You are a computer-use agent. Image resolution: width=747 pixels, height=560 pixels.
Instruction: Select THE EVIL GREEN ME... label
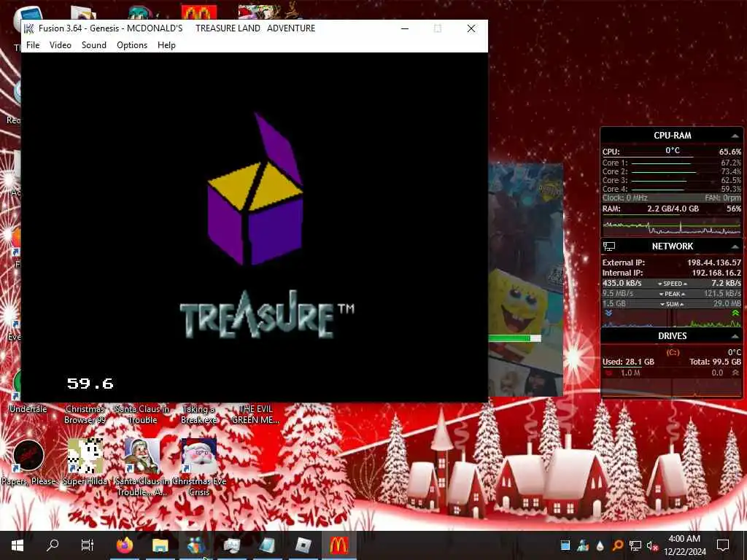tap(255, 414)
